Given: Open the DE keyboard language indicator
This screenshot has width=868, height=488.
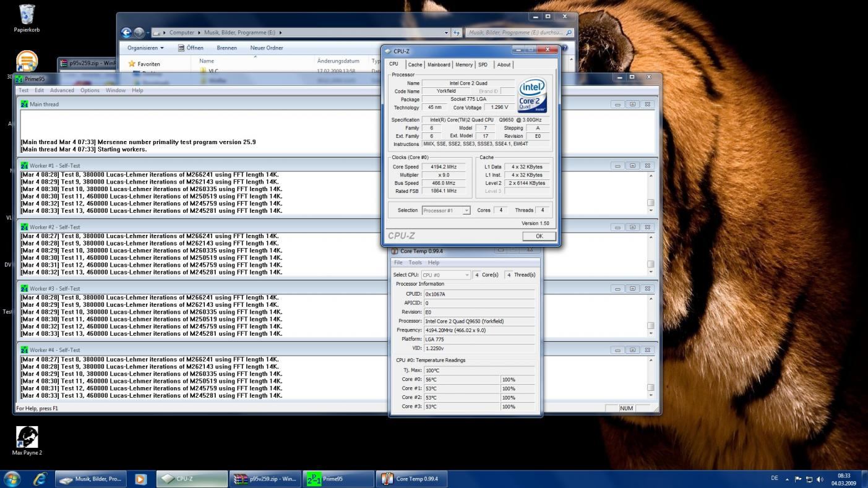Looking at the screenshot, I should [x=775, y=478].
